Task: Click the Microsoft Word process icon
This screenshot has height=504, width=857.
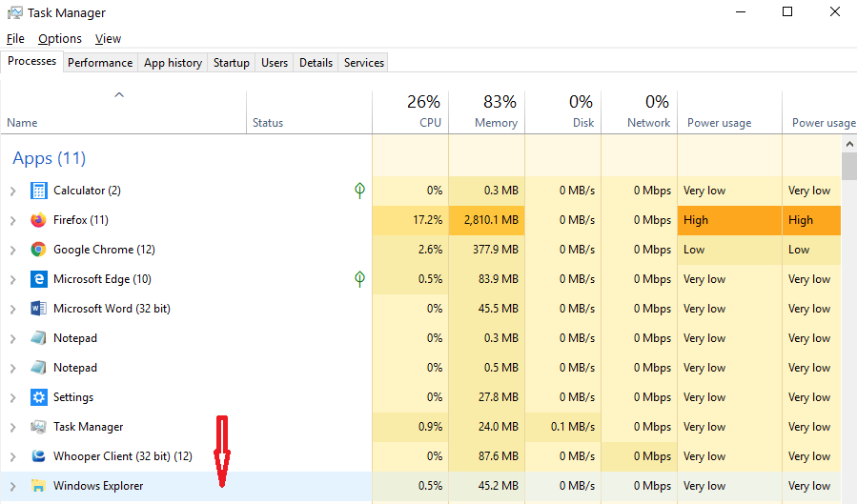Action: point(38,309)
